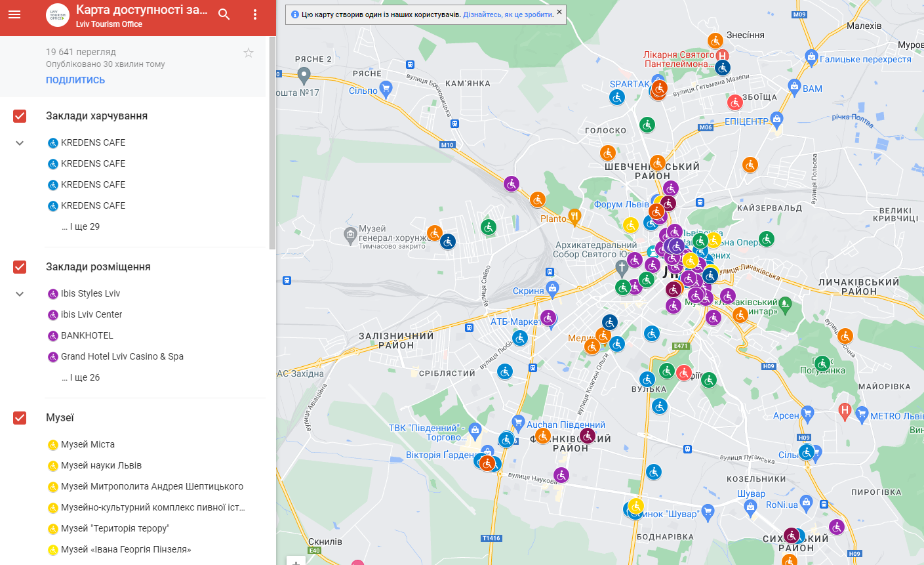Viewport: 924px width, 565px height.
Task: Open the three-dot options menu
Action: click(255, 14)
